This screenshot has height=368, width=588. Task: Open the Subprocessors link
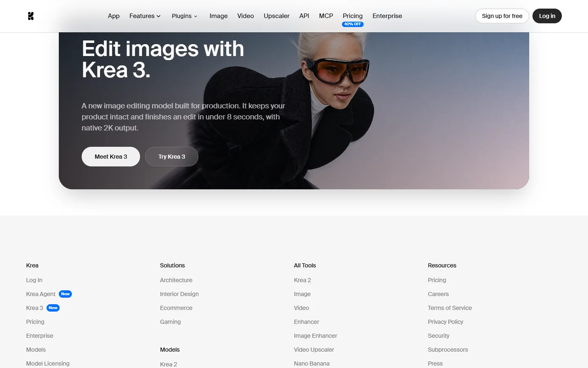448,350
